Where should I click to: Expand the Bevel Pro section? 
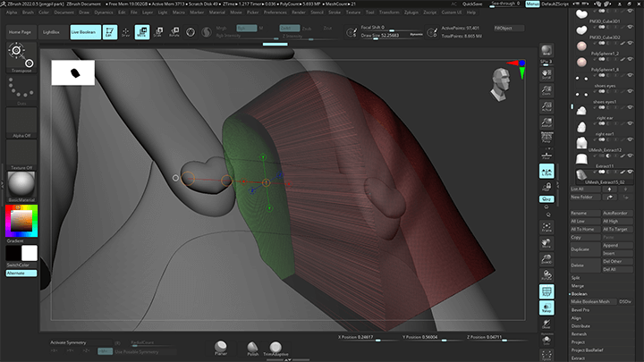(580, 310)
